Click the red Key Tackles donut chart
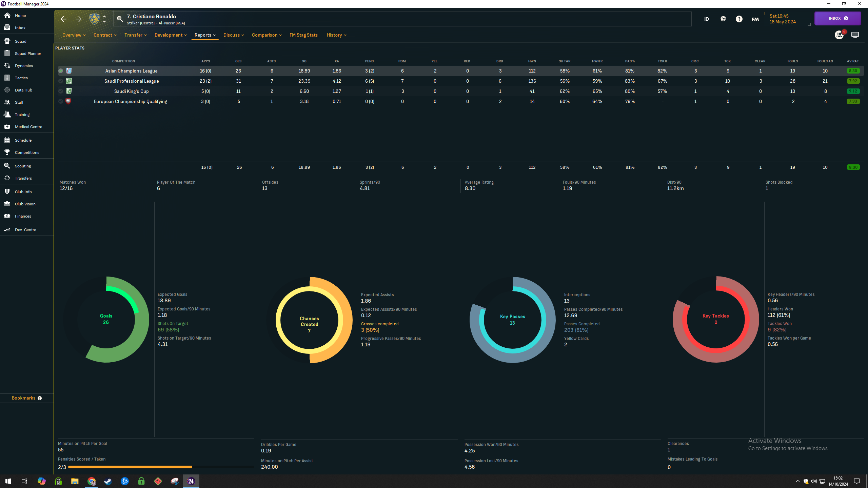The width and height of the screenshot is (868, 488). pos(716,319)
